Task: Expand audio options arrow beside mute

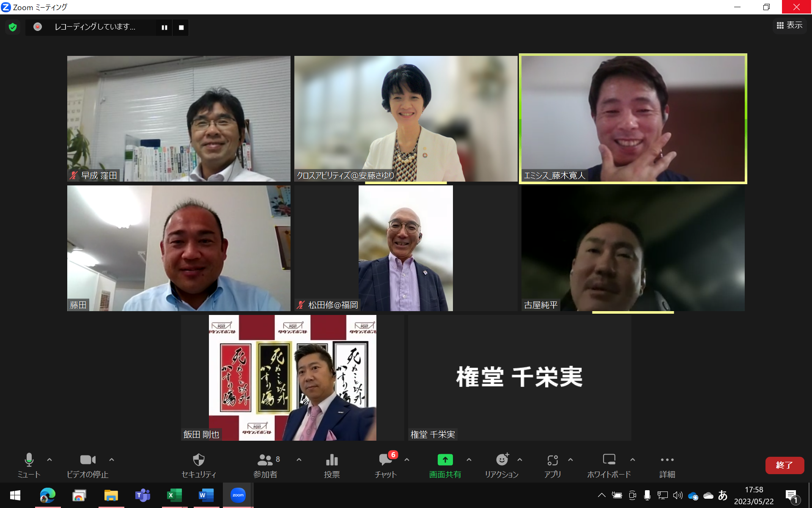Action: (49, 459)
